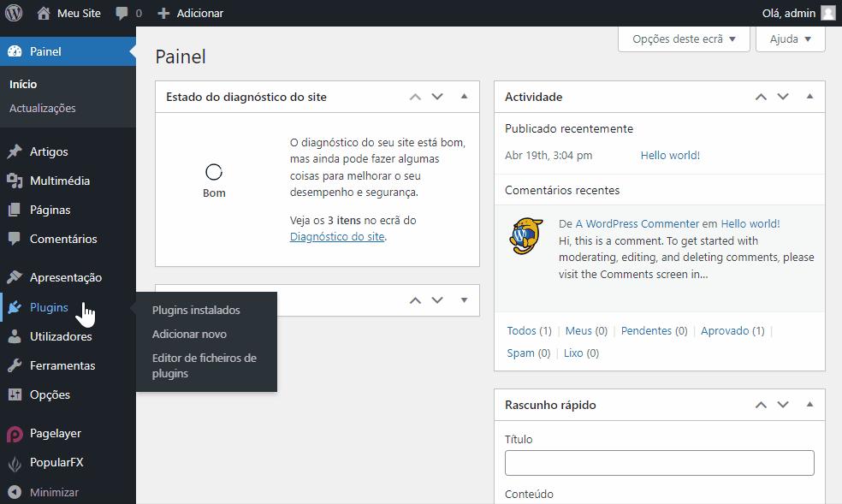Collapse the Estado do diagnóstico do site panel
This screenshot has width=842, height=504.
point(465,97)
